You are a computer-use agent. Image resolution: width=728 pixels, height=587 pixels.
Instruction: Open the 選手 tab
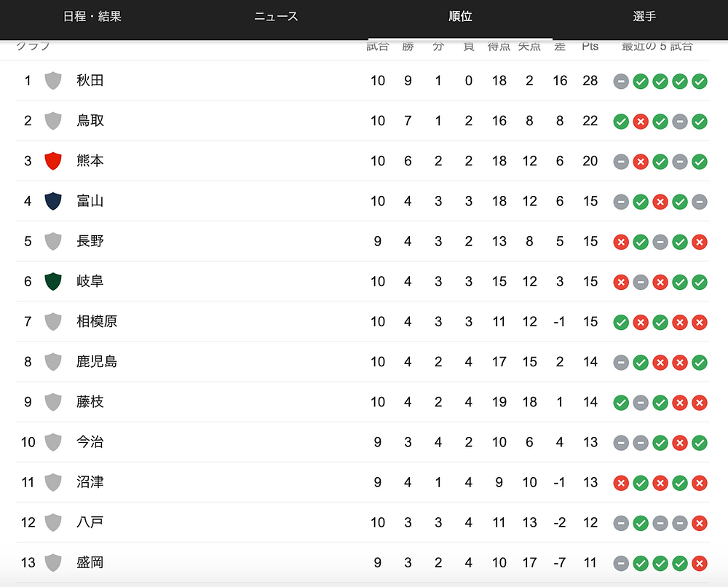(x=644, y=17)
